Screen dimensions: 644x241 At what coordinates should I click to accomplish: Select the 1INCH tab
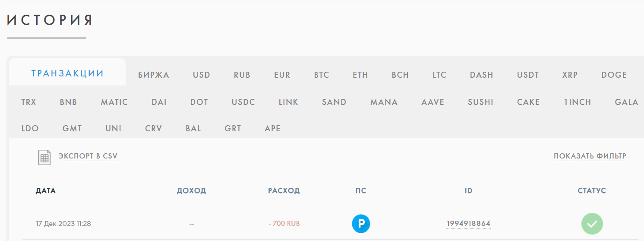(577, 102)
